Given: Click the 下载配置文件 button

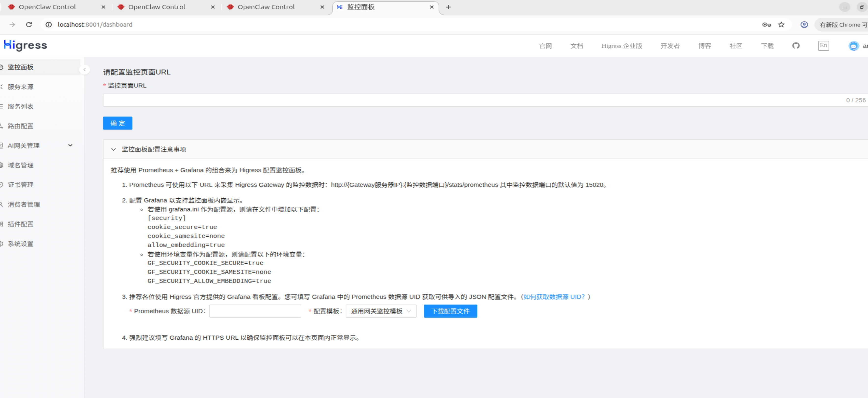Looking at the screenshot, I should coord(450,311).
